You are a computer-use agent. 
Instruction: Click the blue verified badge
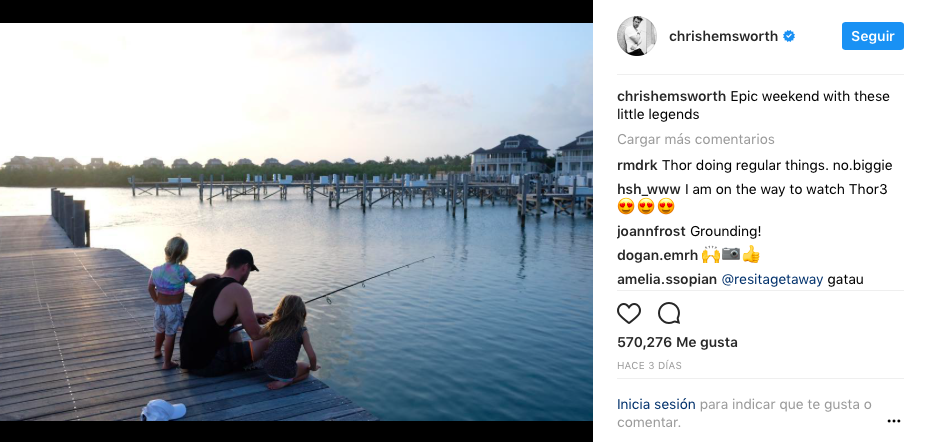coord(789,37)
